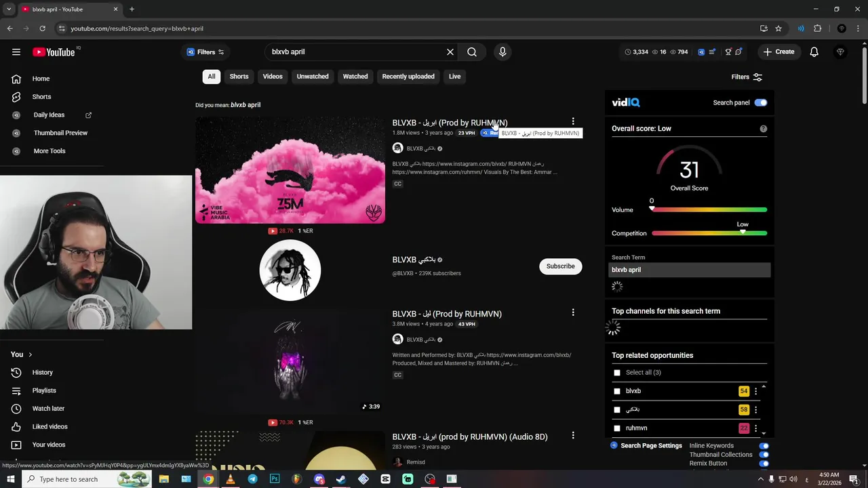The height and width of the screenshot is (488, 868).
Task: Check the Arabic keyword checkbox scored 58
Action: [x=617, y=409]
